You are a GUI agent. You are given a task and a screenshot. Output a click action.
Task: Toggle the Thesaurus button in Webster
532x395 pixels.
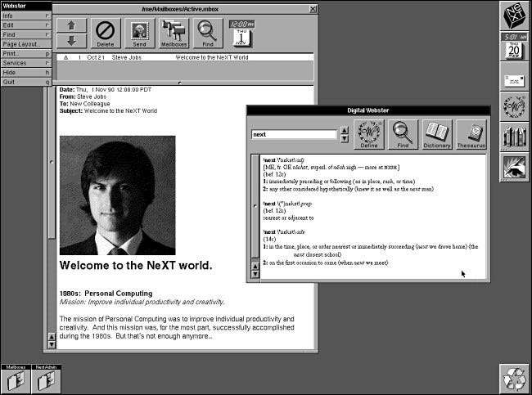coord(471,134)
